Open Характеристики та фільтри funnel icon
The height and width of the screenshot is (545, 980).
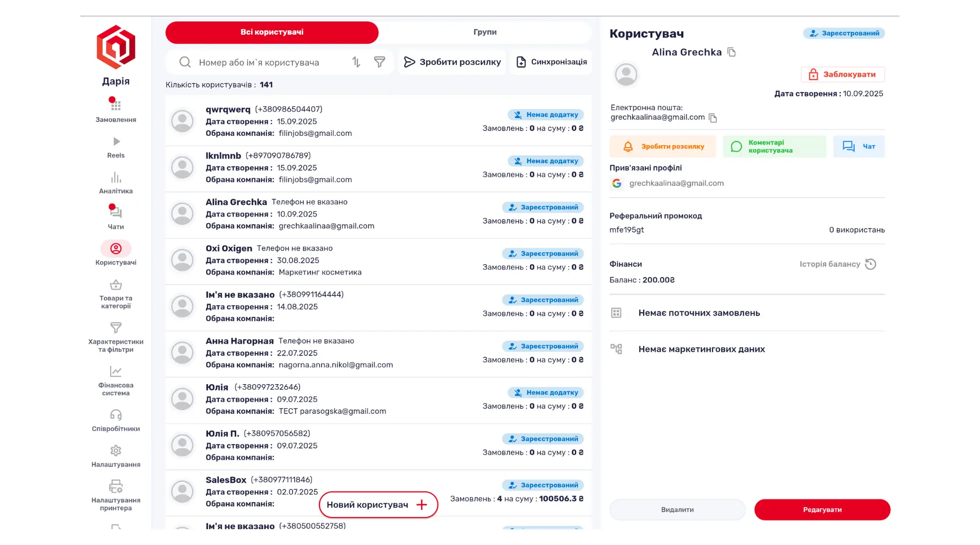coord(116,327)
